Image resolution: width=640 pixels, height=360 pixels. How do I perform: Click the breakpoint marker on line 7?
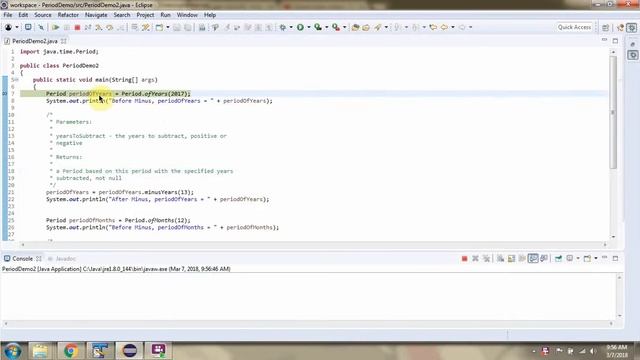5,93
